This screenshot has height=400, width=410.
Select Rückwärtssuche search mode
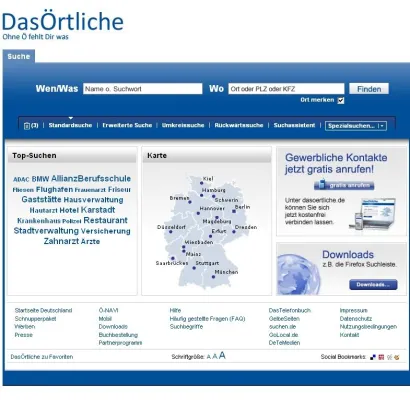click(239, 125)
